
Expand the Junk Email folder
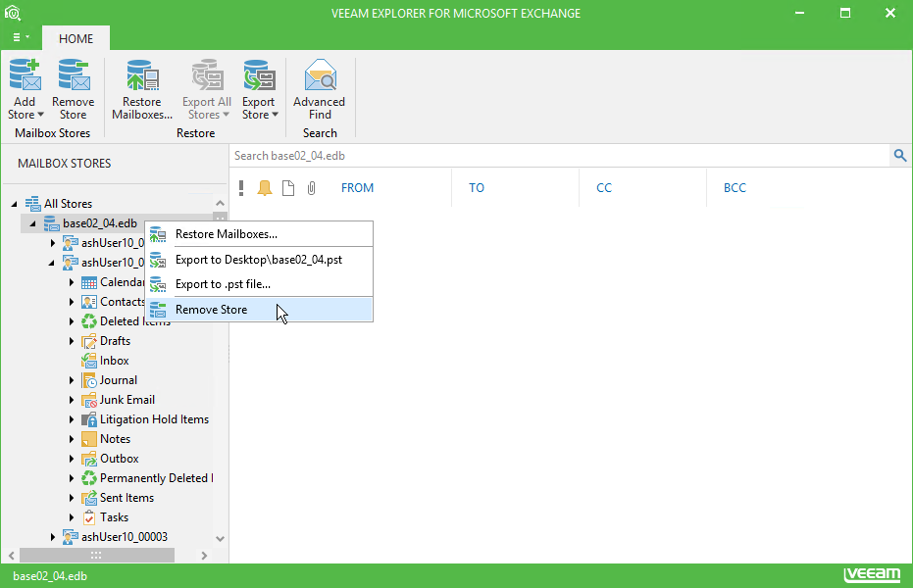point(71,400)
